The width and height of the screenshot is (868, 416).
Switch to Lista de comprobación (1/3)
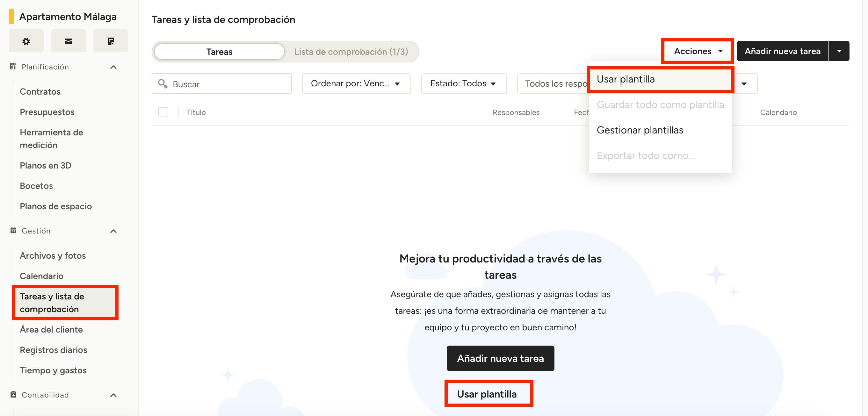[x=351, y=52]
